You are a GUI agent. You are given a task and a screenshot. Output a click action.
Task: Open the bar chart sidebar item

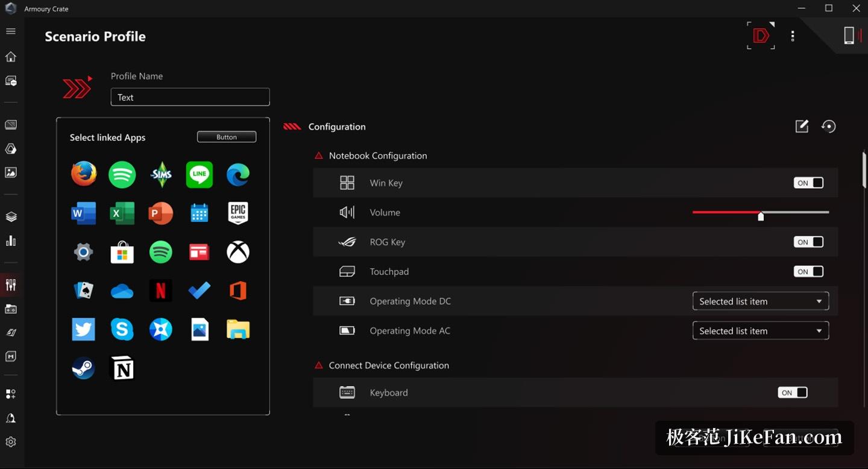coord(10,241)
